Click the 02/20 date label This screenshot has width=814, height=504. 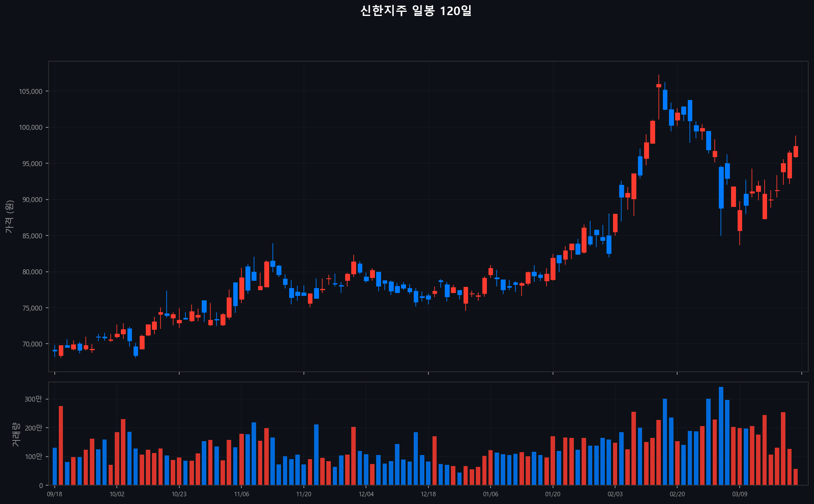point(677,494)
